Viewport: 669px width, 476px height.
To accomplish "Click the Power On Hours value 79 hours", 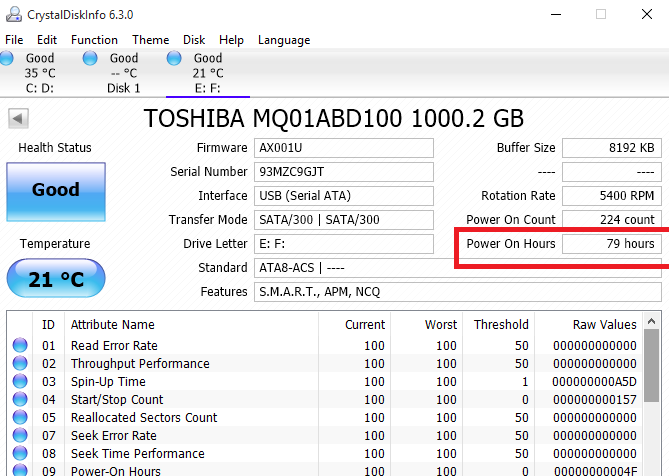I will tap(612, 244).
